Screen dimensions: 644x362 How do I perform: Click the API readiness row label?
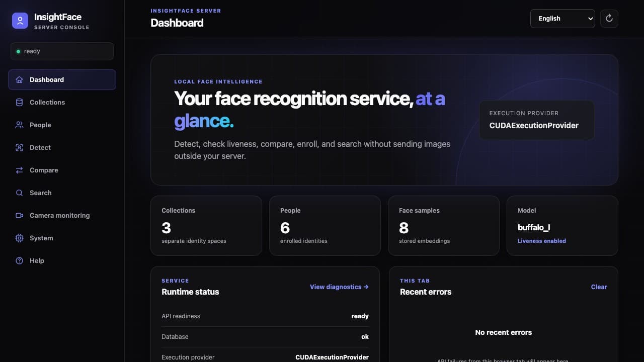click(181, 316)
